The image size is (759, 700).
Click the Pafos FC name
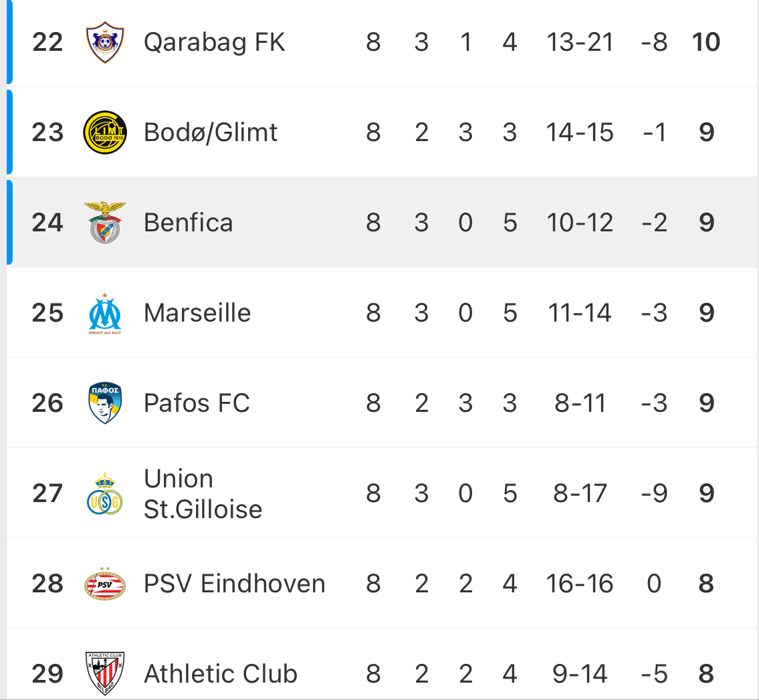click(x=197, y=403)
